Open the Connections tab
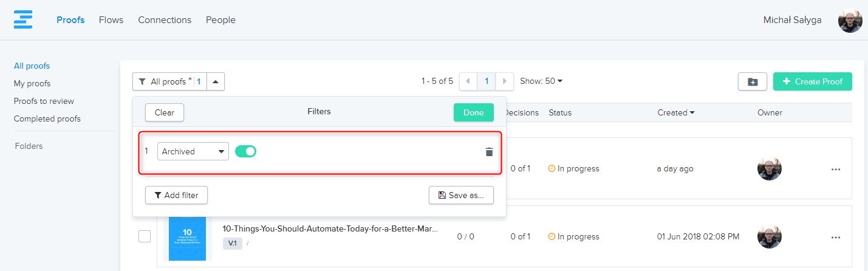 (x=165, y=20)
